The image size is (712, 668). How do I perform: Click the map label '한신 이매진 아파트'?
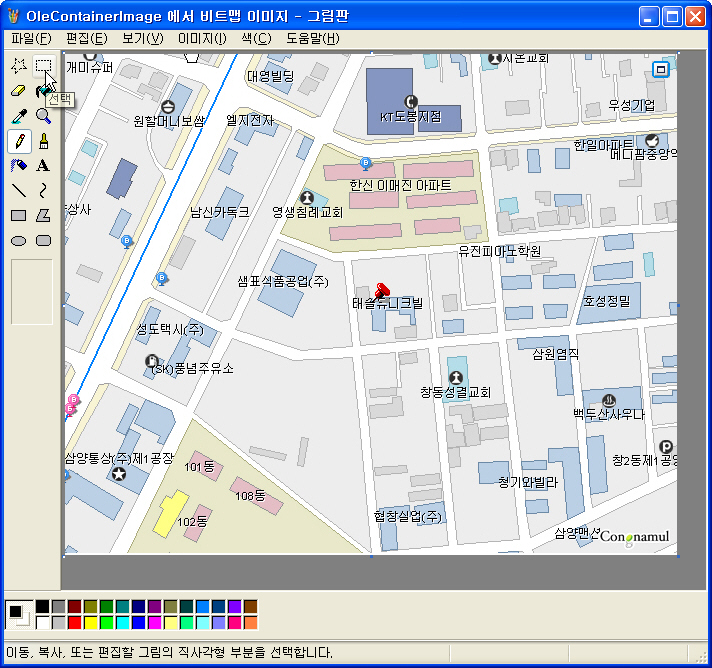[x=400, y=185]
